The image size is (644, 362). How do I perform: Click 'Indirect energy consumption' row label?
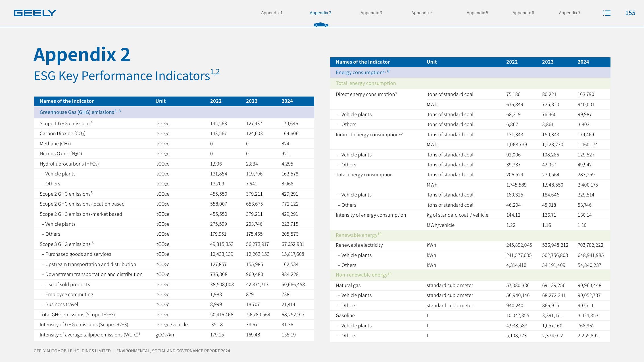tap(369, 134)
